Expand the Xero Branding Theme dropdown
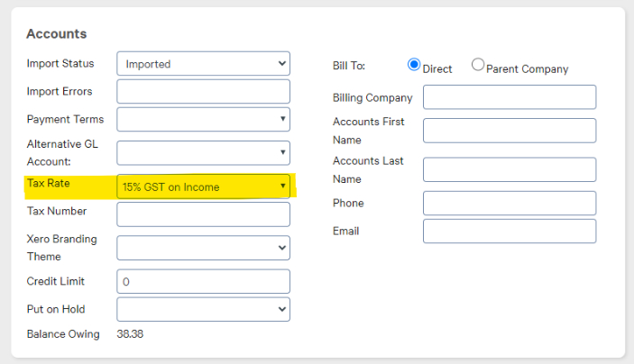The height and width of the screenshot is (364, 634). pos(204,248)
